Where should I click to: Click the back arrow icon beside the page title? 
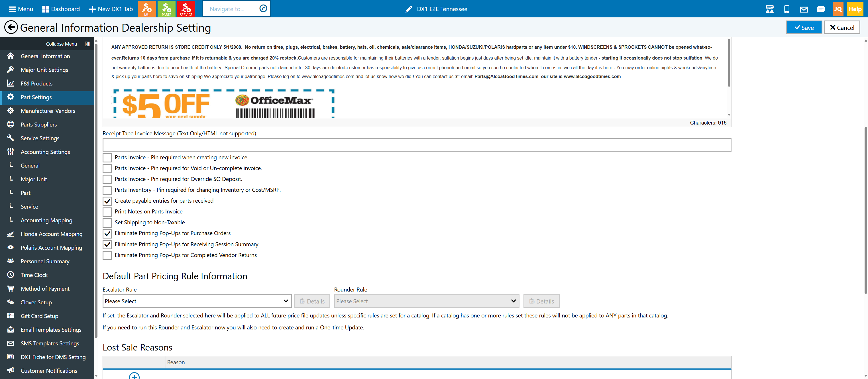pos(11,27)
